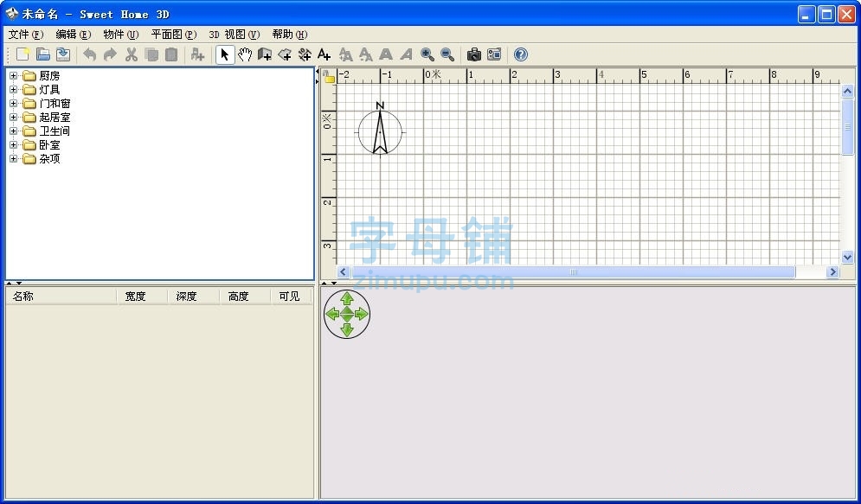The width and height of the screenshot is (861, 504).
Task: Select the 卧室 folder label
Action: tap(49, 144)
